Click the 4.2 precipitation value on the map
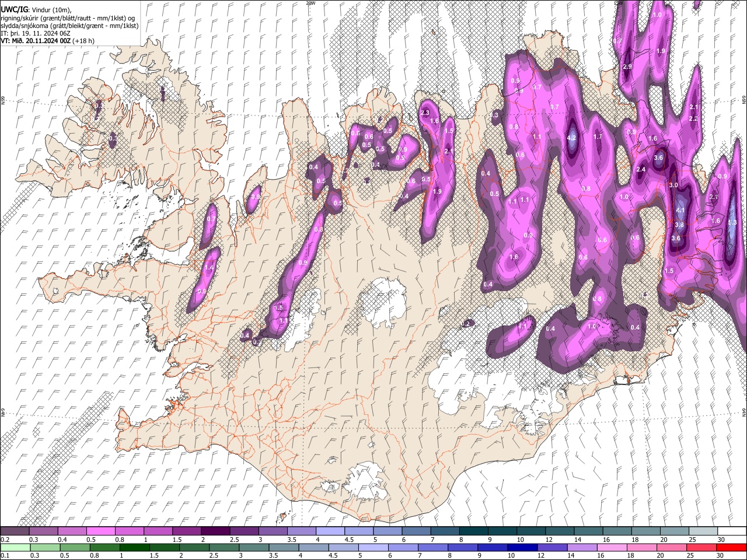The height and width of the screenshot is (560, 747). click(x=572, y=138)
